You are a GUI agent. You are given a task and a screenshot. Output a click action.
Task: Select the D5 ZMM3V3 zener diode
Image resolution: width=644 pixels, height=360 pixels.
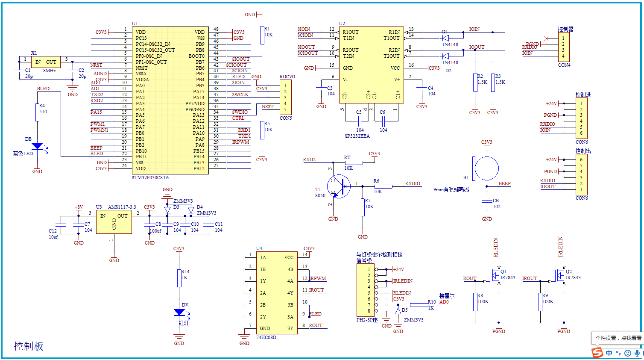[x=398, y=311]
